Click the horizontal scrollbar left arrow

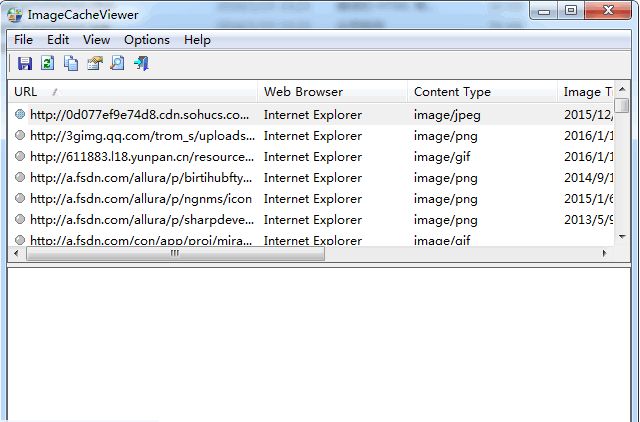(16, 253)
